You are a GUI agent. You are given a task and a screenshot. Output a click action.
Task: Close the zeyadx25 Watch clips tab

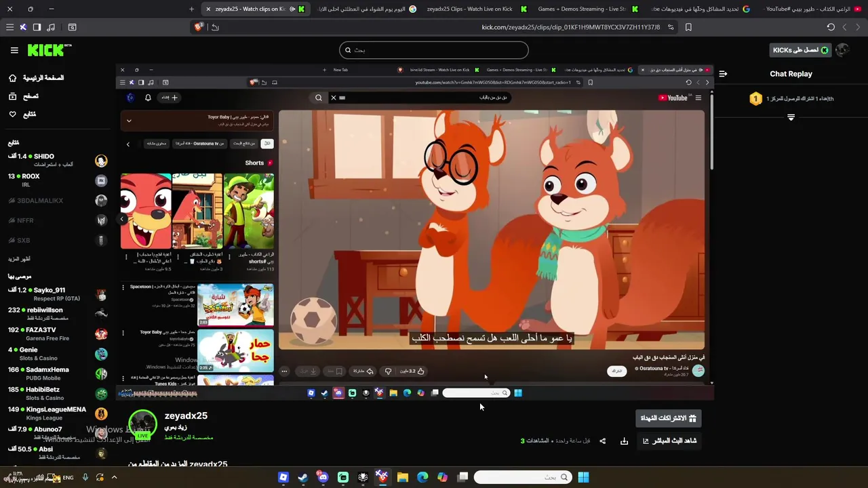(208, 9)
